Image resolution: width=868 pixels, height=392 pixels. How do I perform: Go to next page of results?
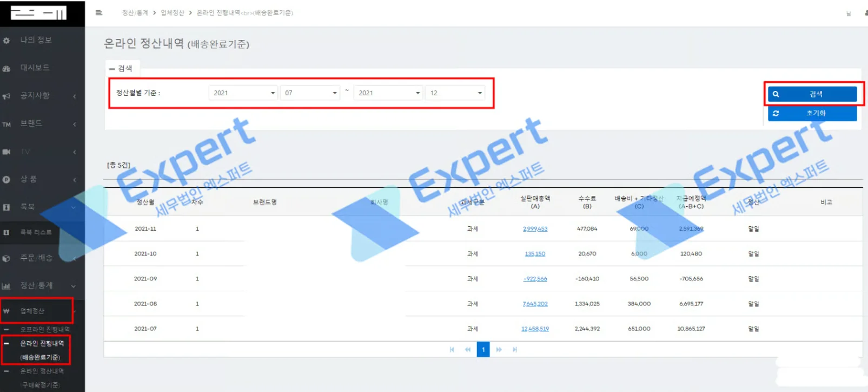pyautogui.click(x=499, y=350)
